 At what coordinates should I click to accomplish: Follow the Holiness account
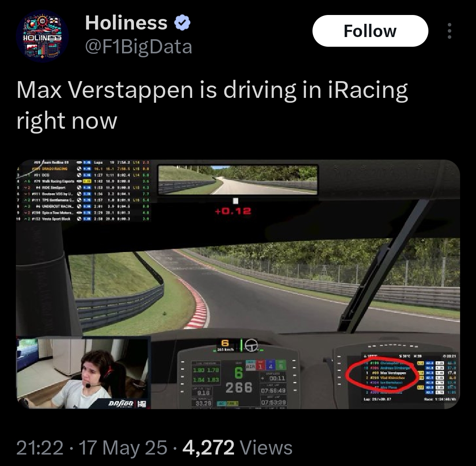click(x=370, y=31)
